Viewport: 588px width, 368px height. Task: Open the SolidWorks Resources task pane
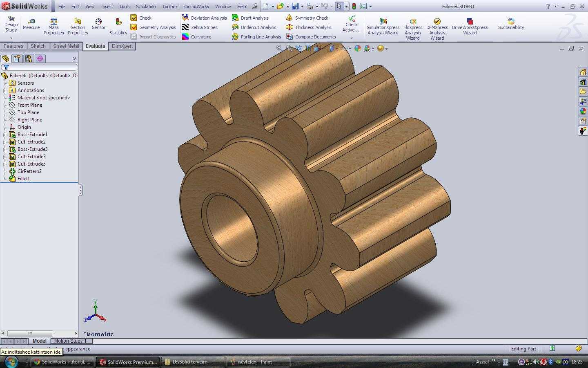click(583, 72)
